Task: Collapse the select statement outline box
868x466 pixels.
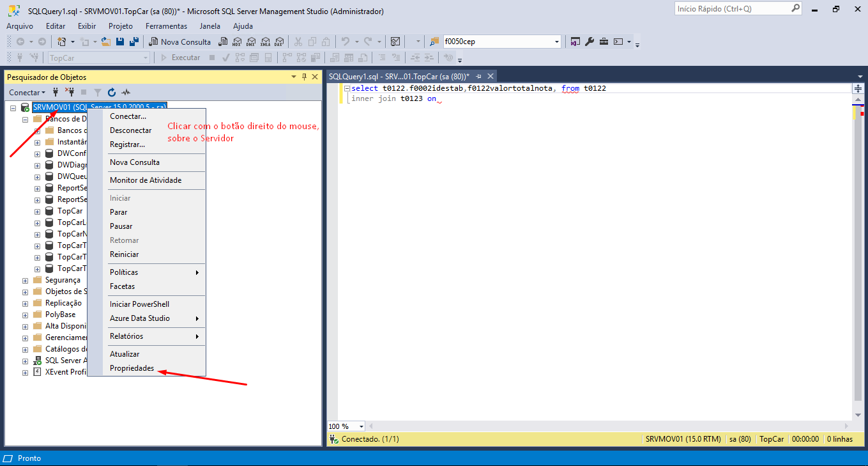Action: coord(347,88)
